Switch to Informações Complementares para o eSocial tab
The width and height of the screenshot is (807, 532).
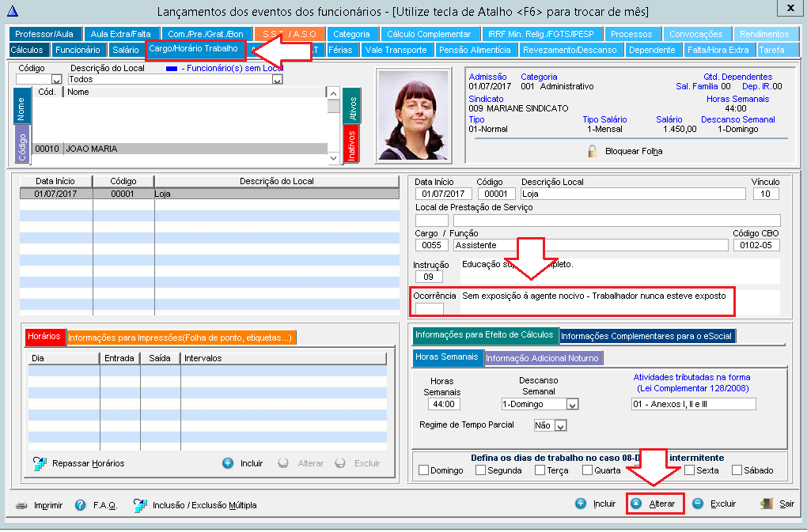tap(646, 336)
